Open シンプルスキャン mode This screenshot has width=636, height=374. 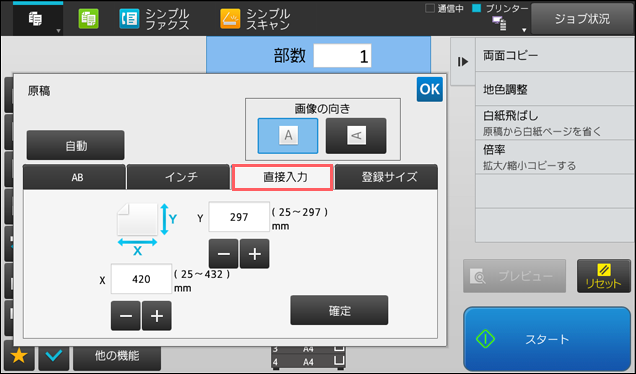pos(255,19)
